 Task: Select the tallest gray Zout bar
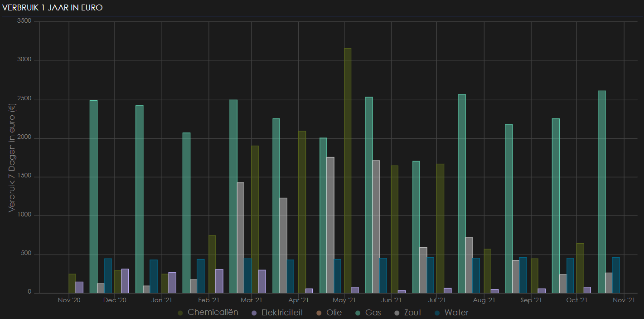click(330, 225)
